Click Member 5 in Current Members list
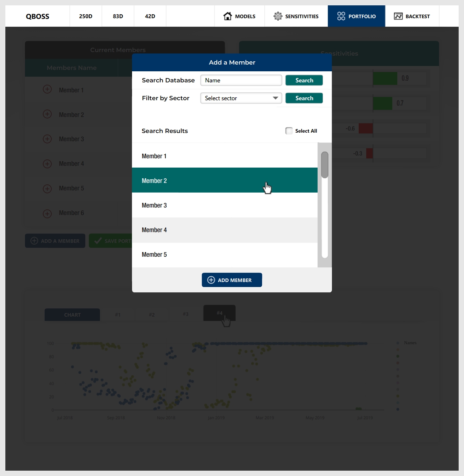This screenshot has width=464, height=476. click(71, 188)
